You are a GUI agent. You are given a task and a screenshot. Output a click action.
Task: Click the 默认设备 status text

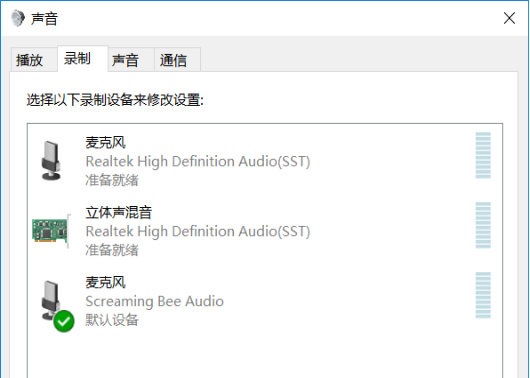[x=112, y=320]
